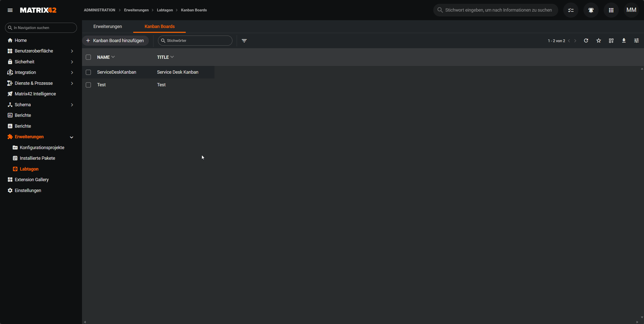644x324 pixels.
Task: Collapse the Erweiterungen navigation section
Action: pyautogui.click(x=71, y=137)
